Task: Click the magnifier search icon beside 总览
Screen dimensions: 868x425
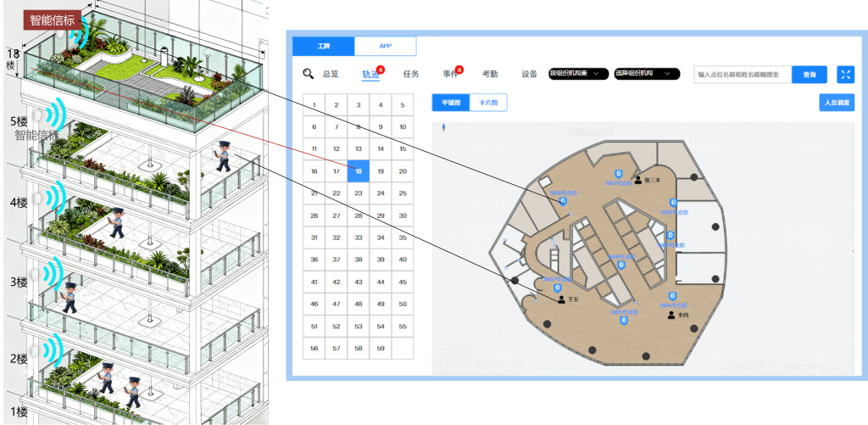Action: (308, 74)
